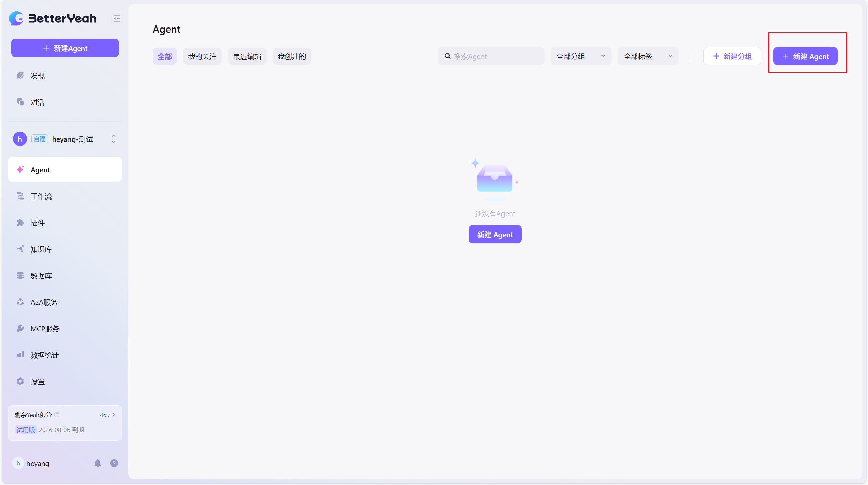Navigate to 知识库 knowledge base
This screenshot has height=485, width=868.
pyautogui.click(x=41, y=249)
